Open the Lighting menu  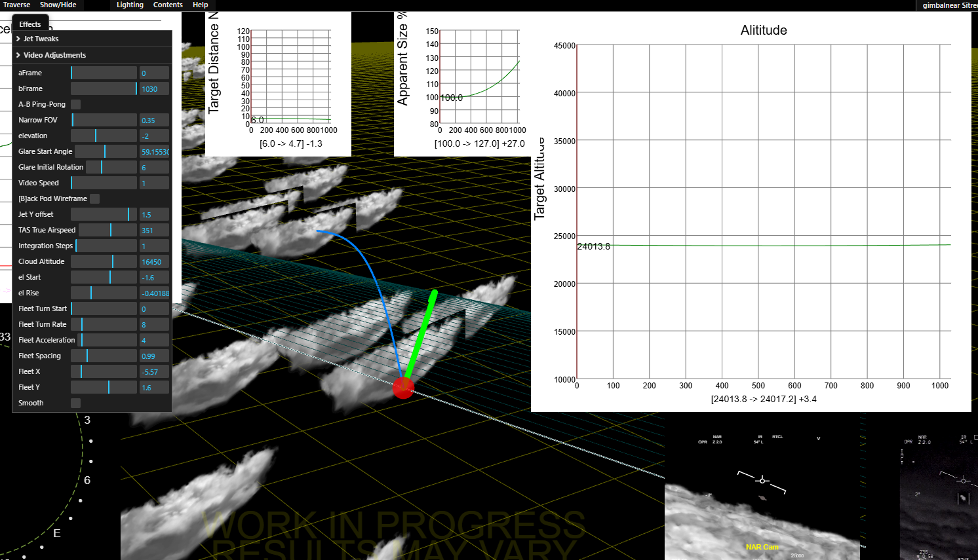coord(130,5)
